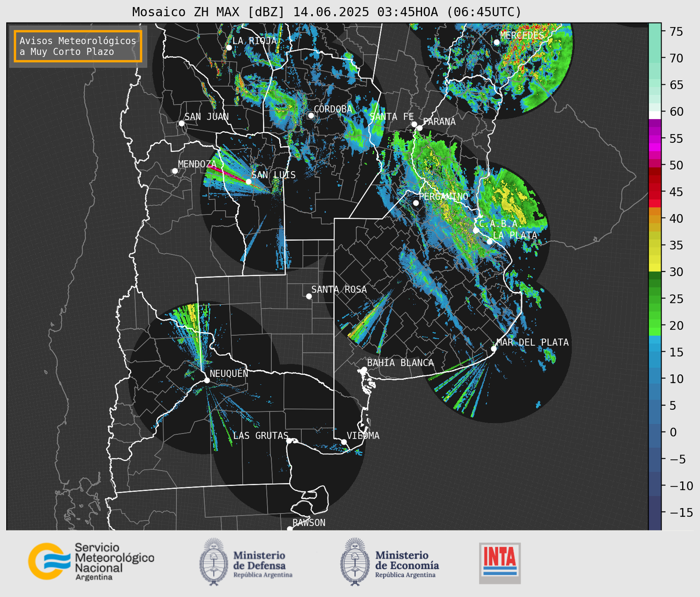The width and height of the screenshot is (700, 597).
Task: Click the LAS GRUTAS map label
Action: coord(261,436)
